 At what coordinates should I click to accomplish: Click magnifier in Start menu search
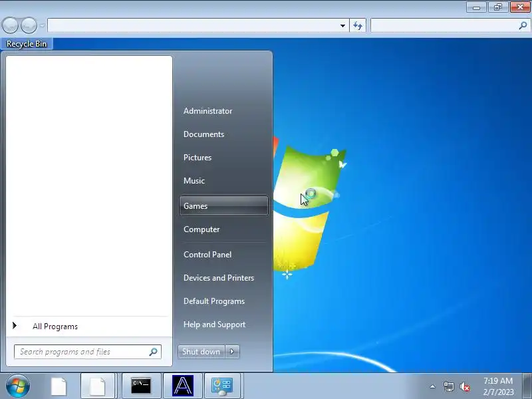pos(154,352)
